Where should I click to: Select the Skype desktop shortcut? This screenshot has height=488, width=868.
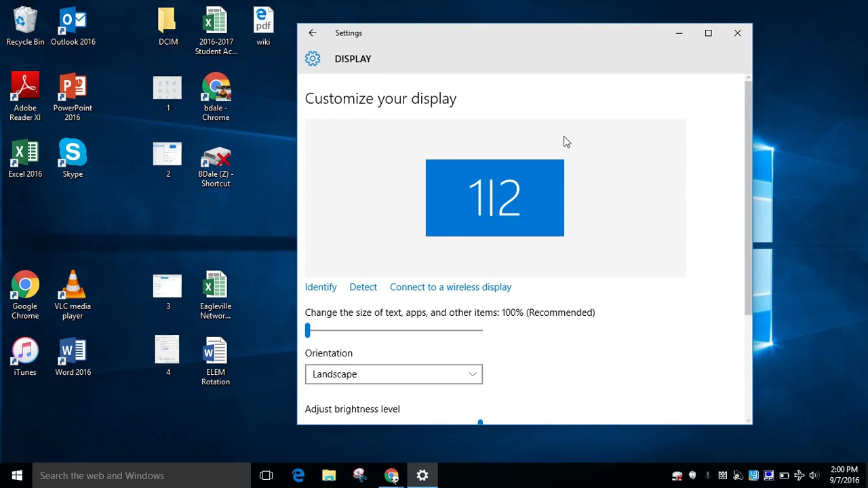73,159
